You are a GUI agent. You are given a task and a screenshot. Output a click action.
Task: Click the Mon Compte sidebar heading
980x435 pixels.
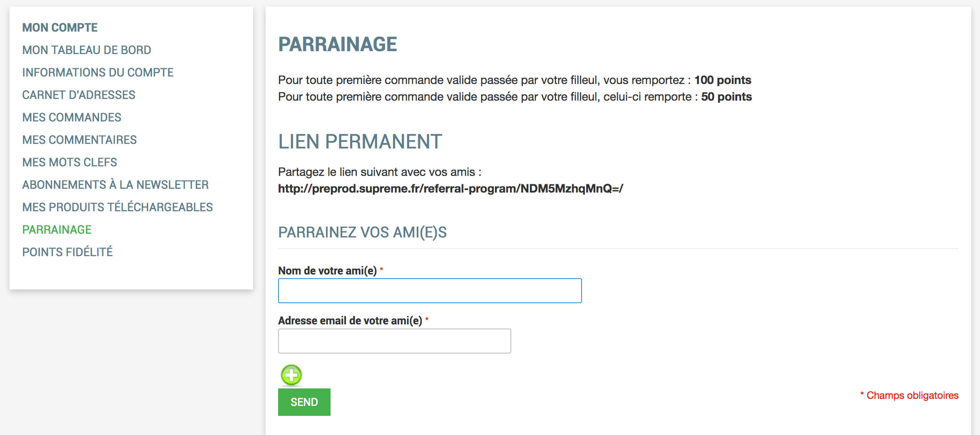60,27
